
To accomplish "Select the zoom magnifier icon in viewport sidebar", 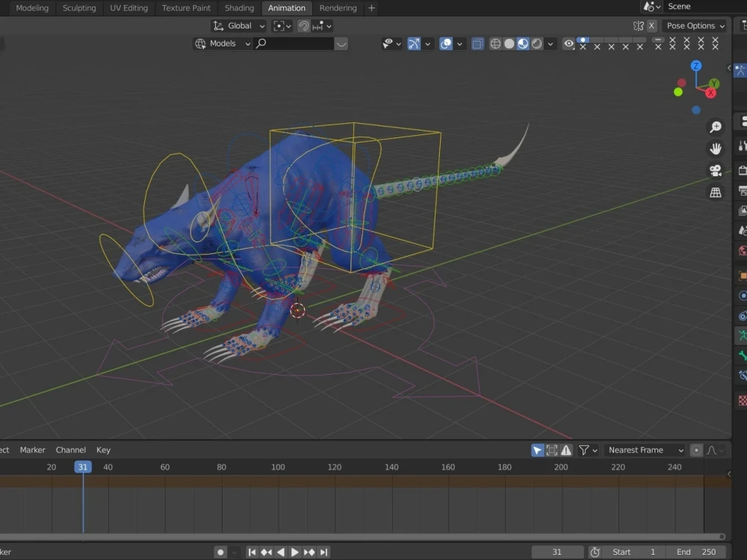I will pos(716,126).
